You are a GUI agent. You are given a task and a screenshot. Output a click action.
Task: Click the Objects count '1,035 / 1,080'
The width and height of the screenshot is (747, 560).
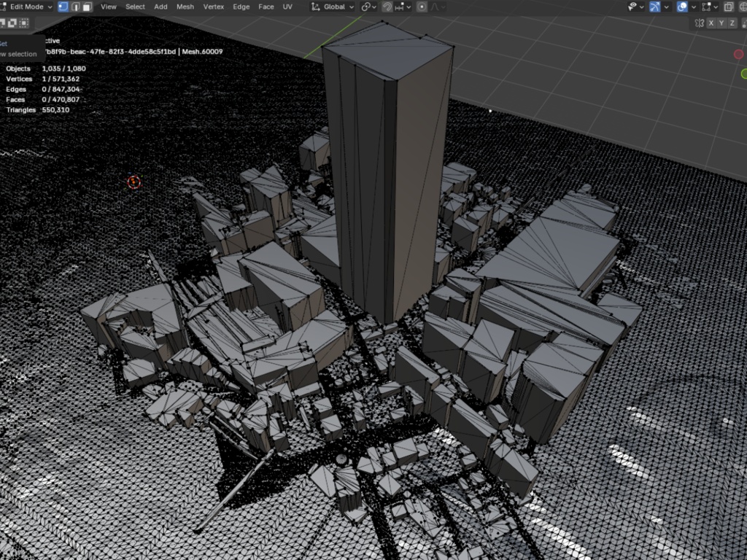64,69
